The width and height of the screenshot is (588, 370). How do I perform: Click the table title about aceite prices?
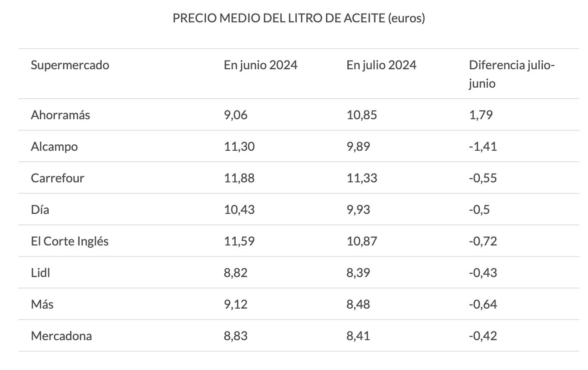(x=299, y=18)
